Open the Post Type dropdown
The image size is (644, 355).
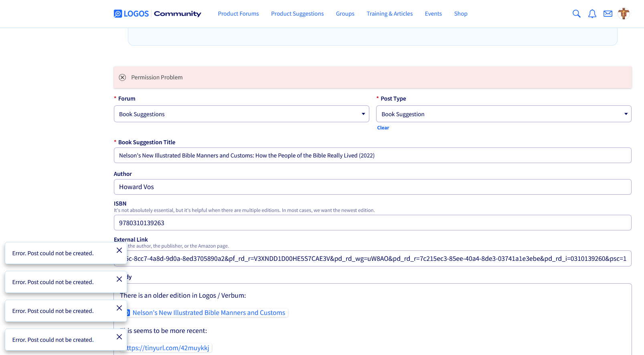click(x=504, y=114)
